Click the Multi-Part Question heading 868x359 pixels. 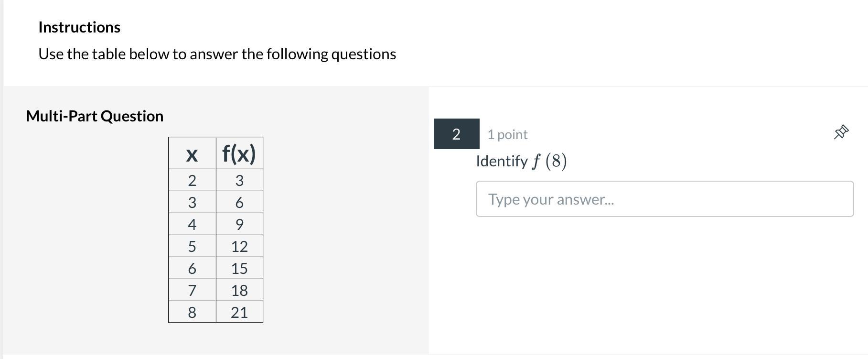95,116
